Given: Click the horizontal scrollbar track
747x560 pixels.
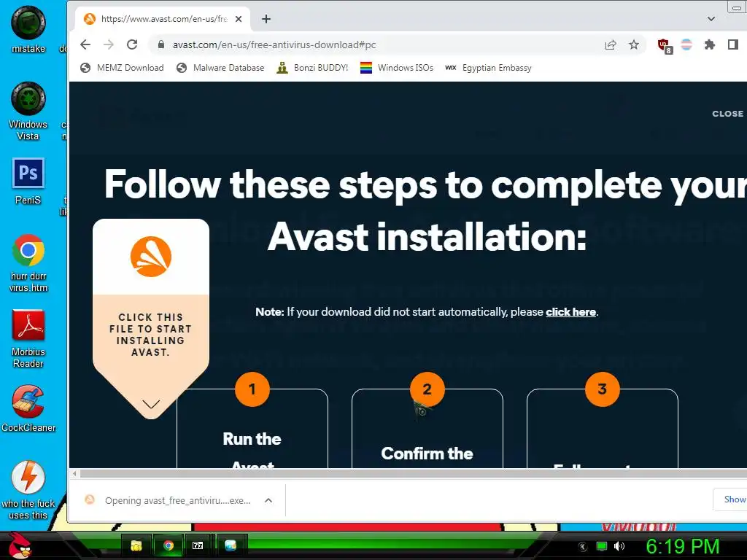Looking at the screenshot, I should 413,474.
